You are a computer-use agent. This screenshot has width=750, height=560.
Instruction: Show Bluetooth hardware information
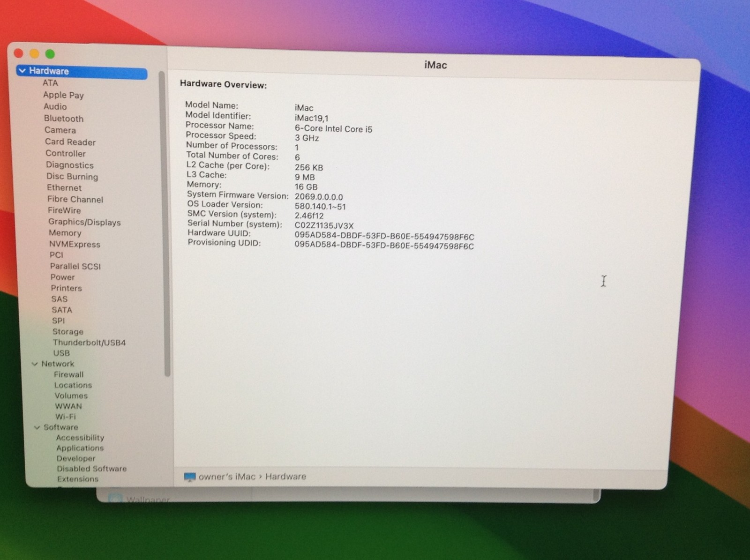pyautogui.click(x=64, y=119)
